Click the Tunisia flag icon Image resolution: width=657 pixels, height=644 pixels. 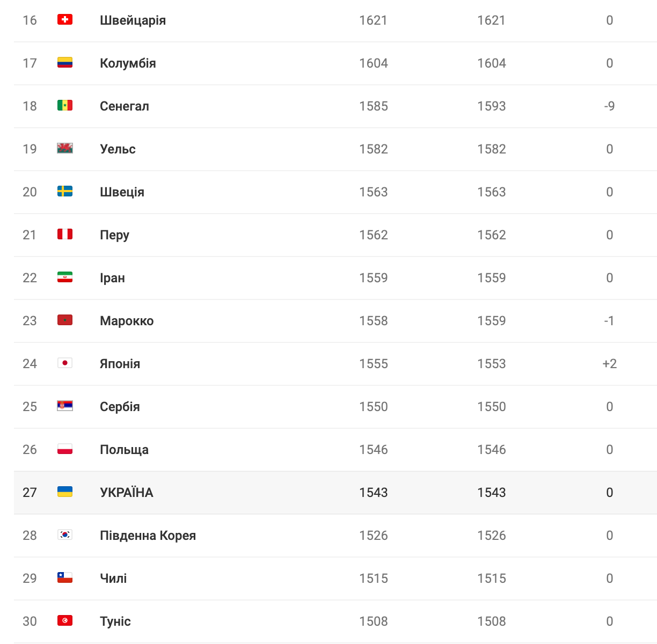(65, 620)
